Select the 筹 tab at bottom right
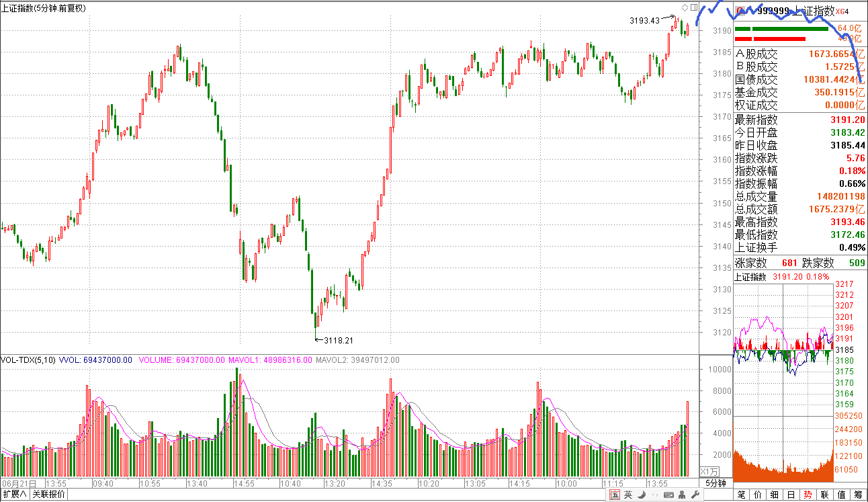This screenshot has height=502, width=868. (858, 495)
